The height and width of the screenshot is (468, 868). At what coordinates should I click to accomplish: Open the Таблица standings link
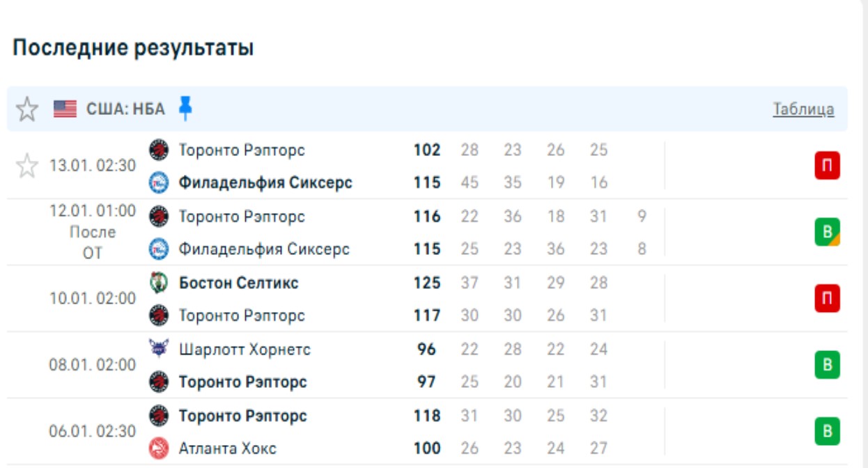(x=803, y=109)
